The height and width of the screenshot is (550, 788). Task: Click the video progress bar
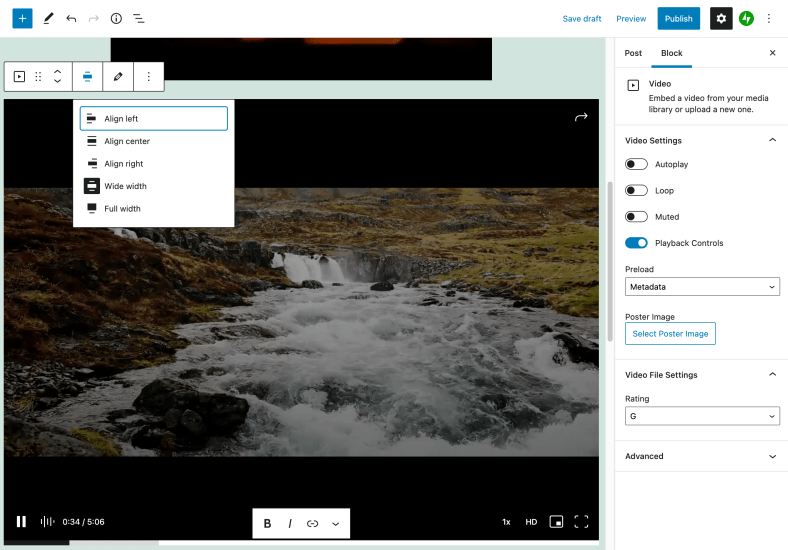pos(300,543)
